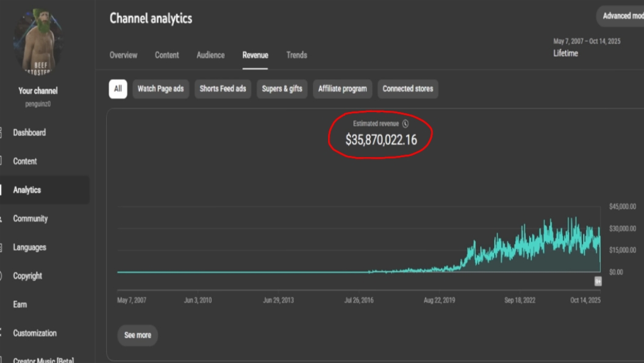Click the Your channel label
This screenshot has height=363, width=644.
tap(38, 91)
